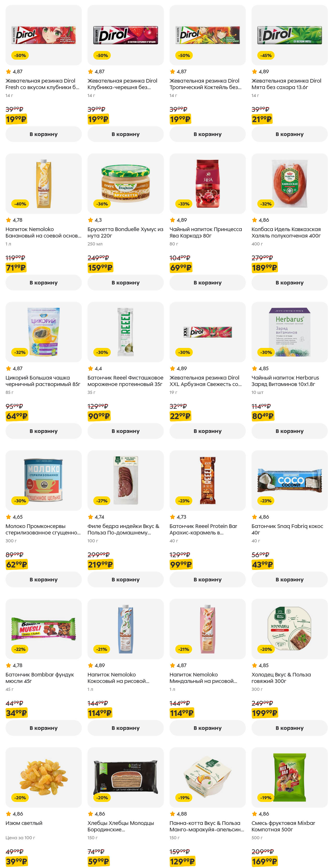Click the star rating icon for Цикорий Большая чашка
Screen dimensions: 329x868
8,368
